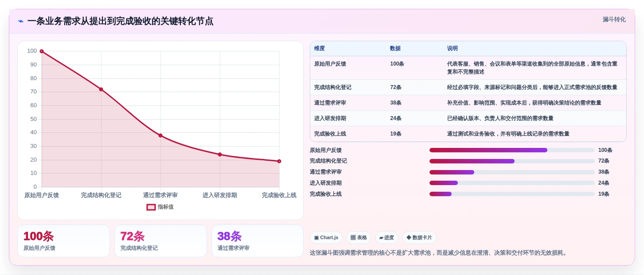Click the chart point at 完成验收上线

pyautogui.click(x=279, y=161)
